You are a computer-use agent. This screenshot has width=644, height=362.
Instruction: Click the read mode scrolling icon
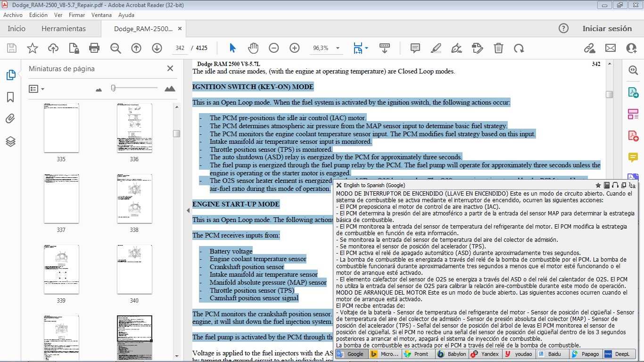tap(385, 48)
